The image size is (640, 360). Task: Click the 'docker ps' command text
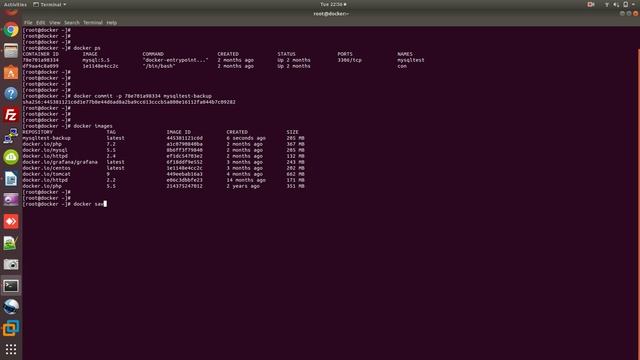pos(87,48)
